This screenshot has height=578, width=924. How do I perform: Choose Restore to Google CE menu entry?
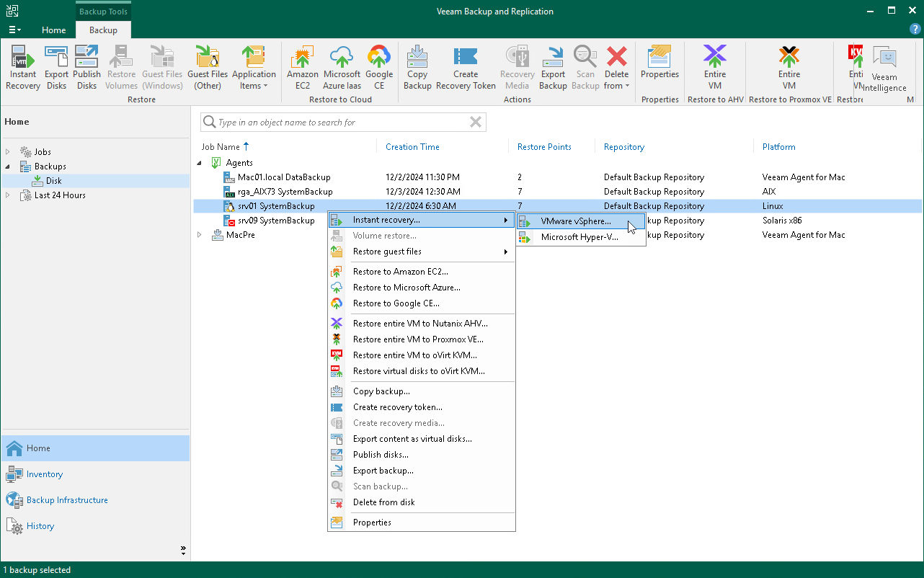422,303
